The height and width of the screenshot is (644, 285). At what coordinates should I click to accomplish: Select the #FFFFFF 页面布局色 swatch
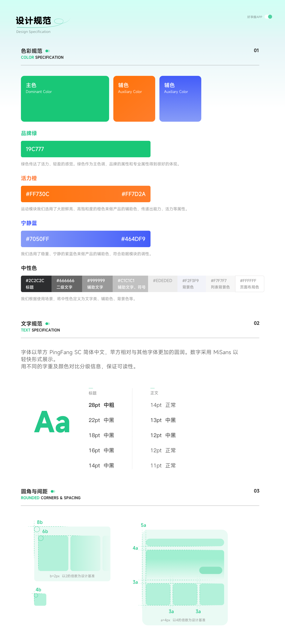click(x=249, y=284)
